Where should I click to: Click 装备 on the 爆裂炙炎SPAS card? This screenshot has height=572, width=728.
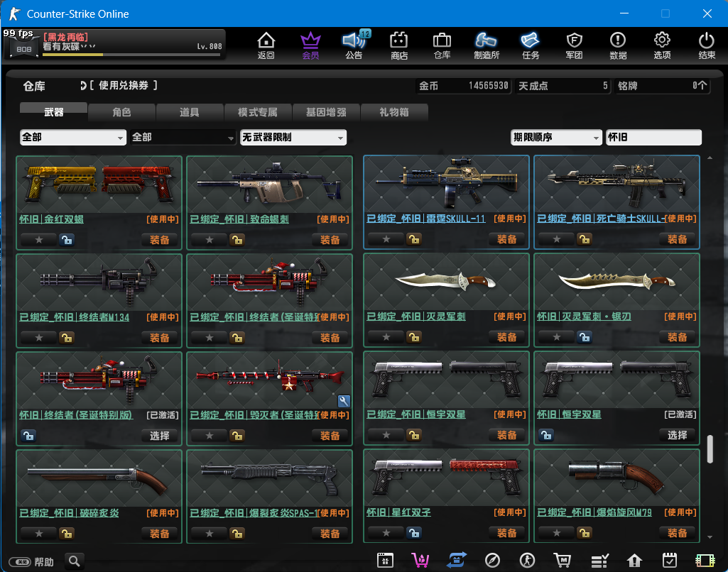(330, 534)
